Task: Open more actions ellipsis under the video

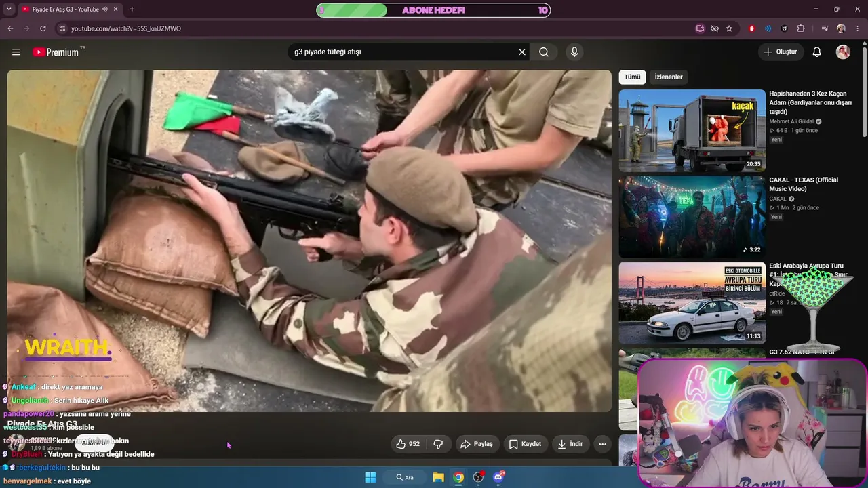Action: pyautogui.click(x=602, y=444)
